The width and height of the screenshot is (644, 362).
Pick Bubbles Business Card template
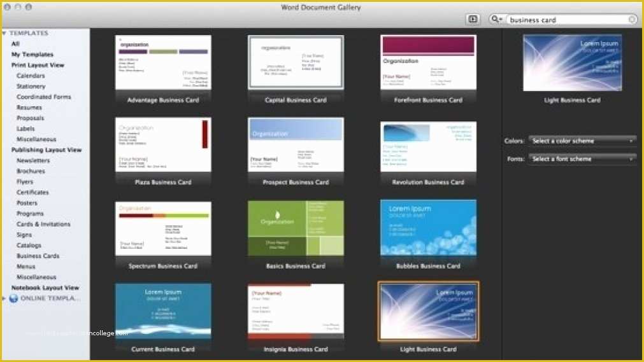pos(428,228)
